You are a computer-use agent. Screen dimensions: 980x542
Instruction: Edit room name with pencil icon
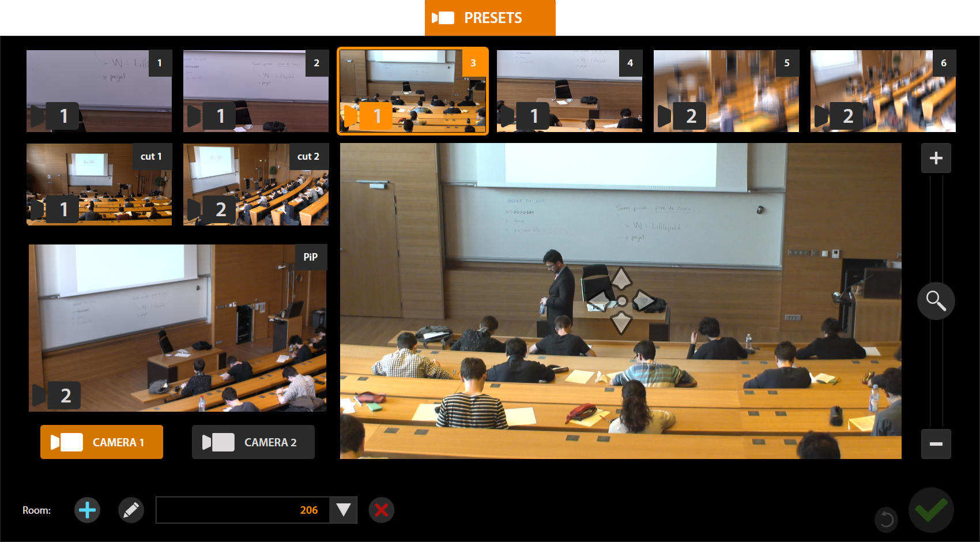131,510
